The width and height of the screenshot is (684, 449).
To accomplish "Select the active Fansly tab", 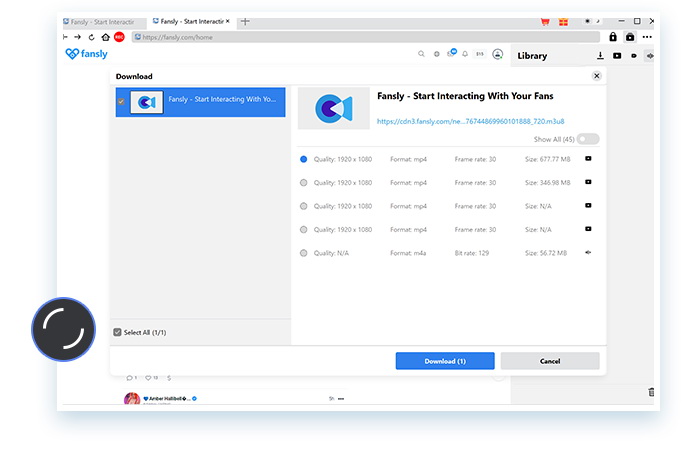I will [188, 21].
